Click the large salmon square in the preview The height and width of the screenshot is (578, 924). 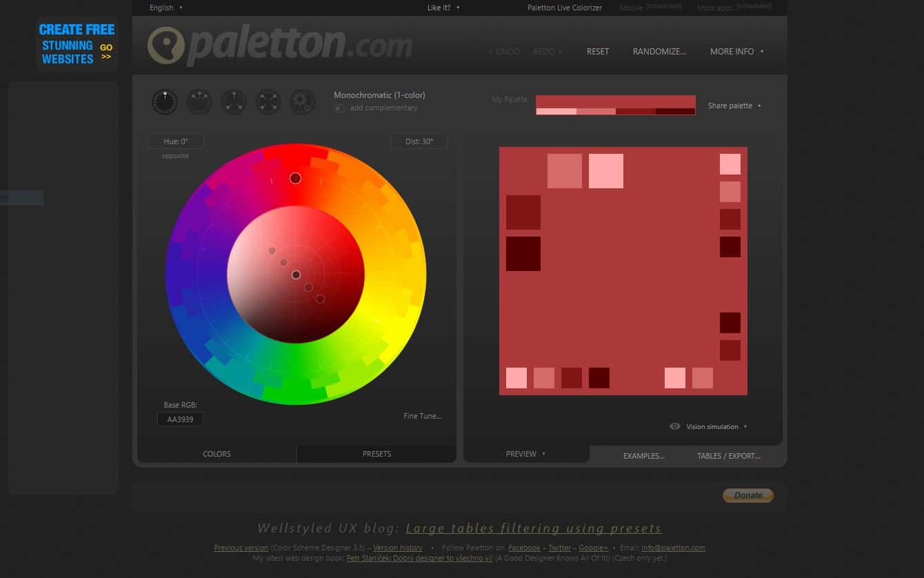[x=565, y=171]
